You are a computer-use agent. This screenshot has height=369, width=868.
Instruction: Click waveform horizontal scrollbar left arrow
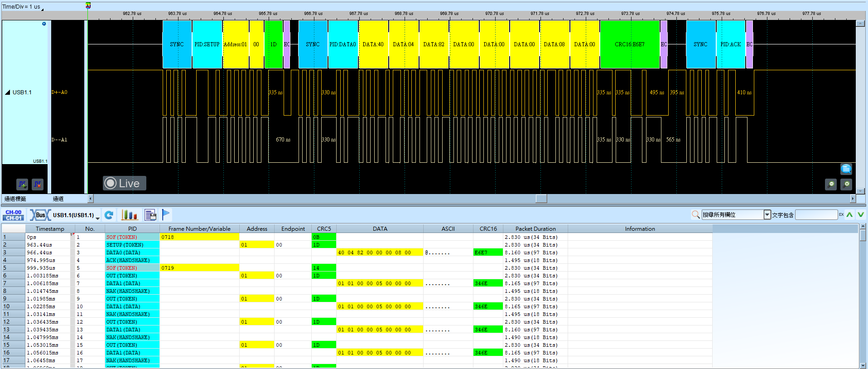click(x=91, y=199)
